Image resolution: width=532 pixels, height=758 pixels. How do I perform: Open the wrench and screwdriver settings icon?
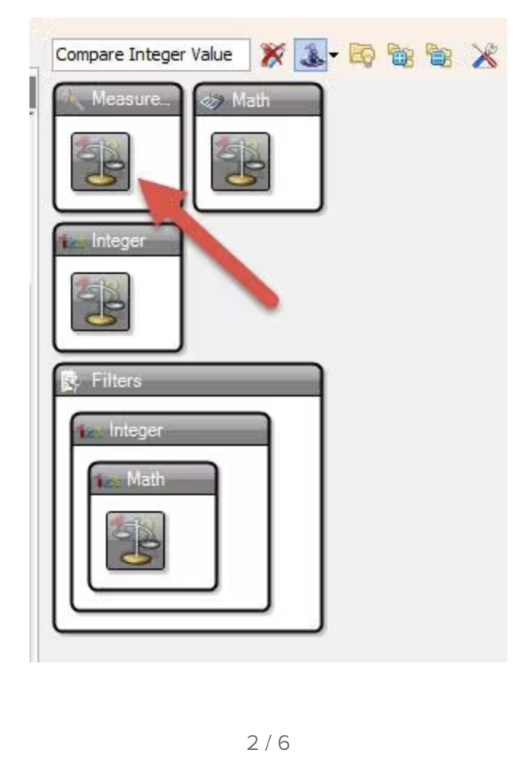point(484,55)
